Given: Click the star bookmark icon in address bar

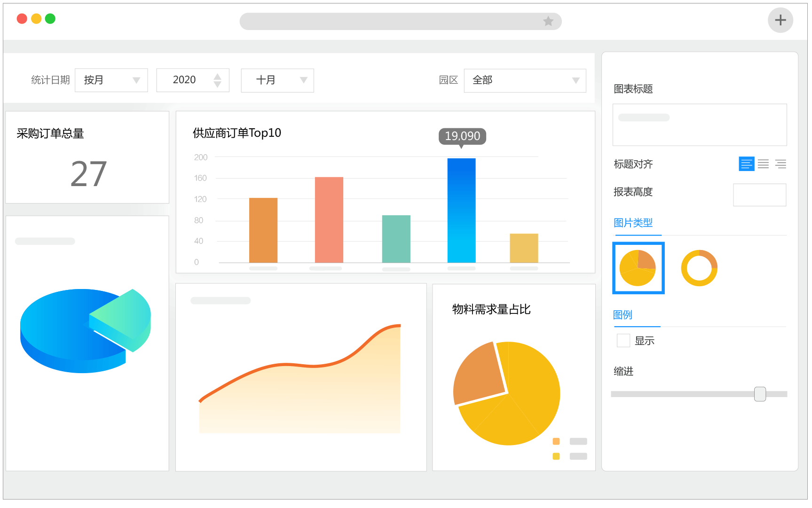Looking at the screenshot, I should coord(548,21).
